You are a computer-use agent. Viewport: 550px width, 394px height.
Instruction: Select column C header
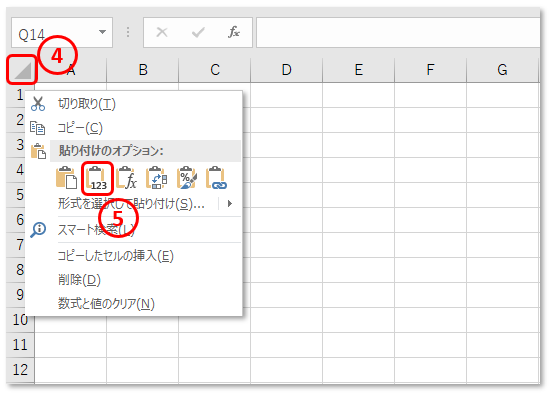[215, 70]
